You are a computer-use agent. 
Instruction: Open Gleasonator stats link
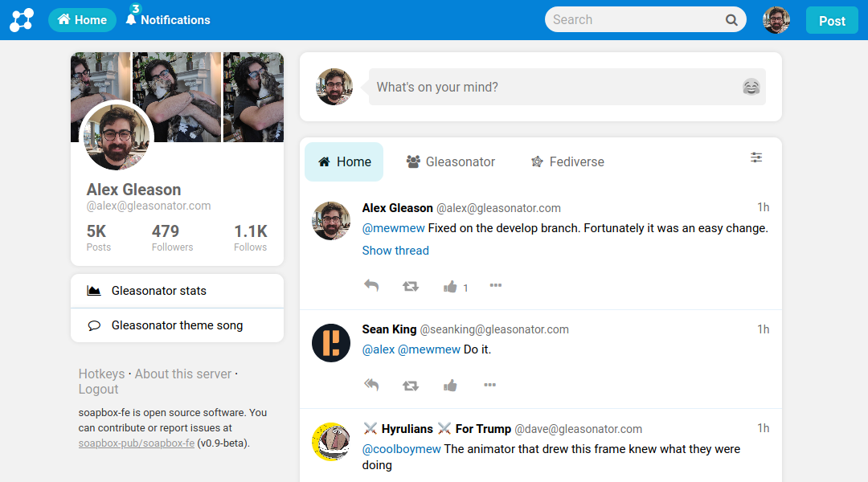(177, 291)
